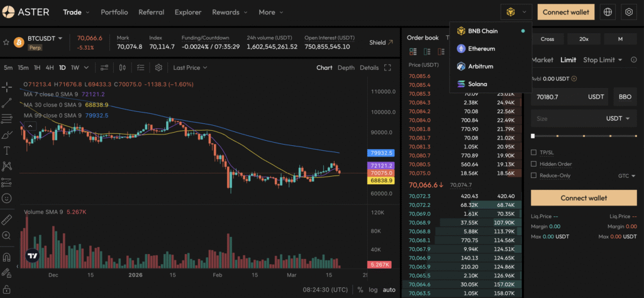Check the Reduce-Only option

point(533,175)
